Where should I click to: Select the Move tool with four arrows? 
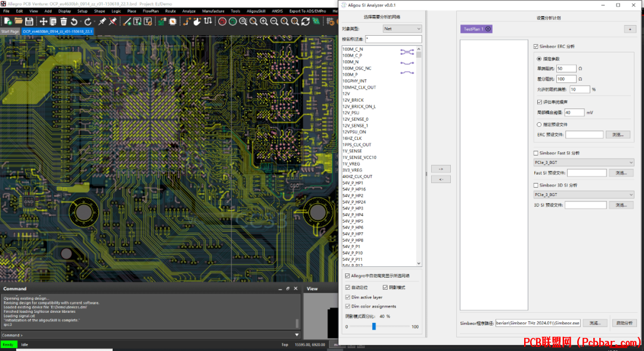(43, 21)
